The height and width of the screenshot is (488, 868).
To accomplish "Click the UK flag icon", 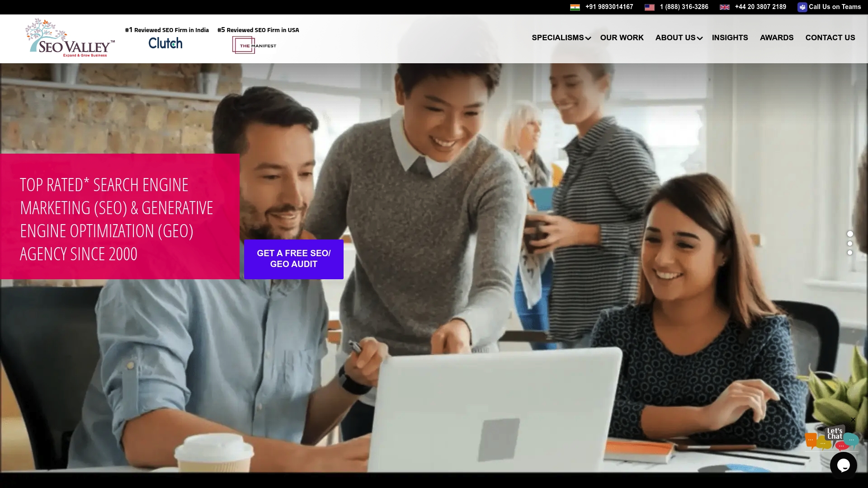I will click(x=725, y=7).
